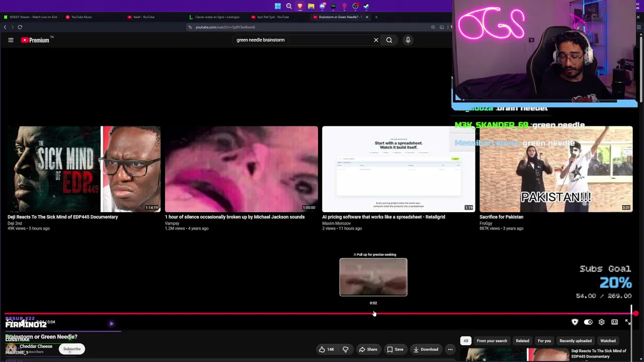The width and height of the screenshot is (644, 362).
Task: Open a new browser tab
Action: point(376,17)
